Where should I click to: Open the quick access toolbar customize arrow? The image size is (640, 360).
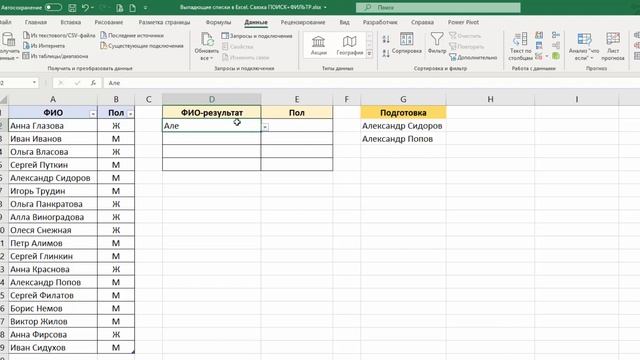click(145, 7)
